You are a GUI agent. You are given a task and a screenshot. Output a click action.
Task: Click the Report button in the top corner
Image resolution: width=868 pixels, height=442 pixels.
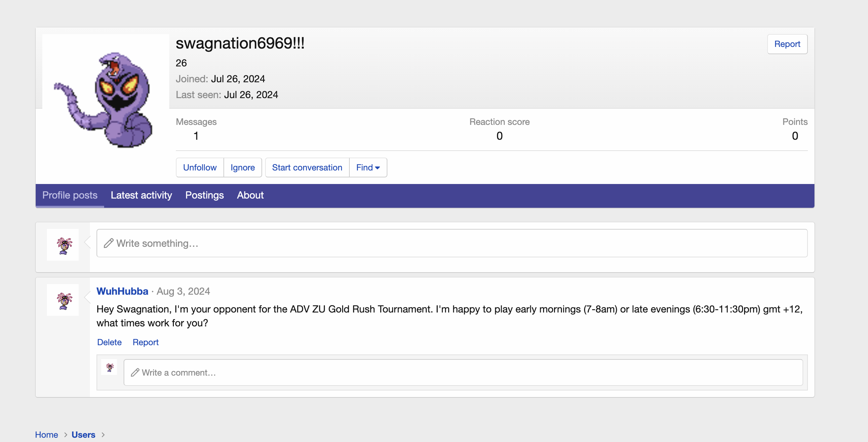[x=787, y=44]
